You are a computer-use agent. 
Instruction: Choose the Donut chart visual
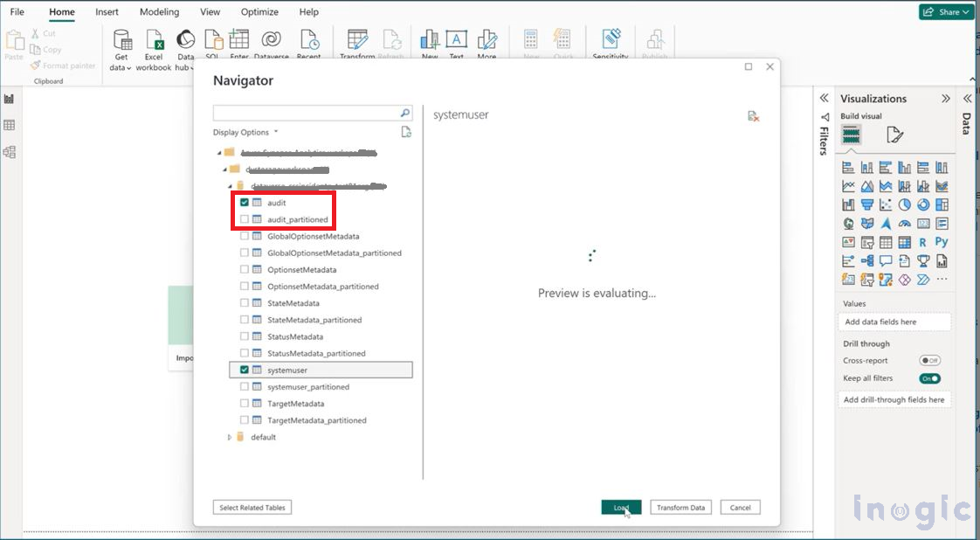tap(923, 204)
